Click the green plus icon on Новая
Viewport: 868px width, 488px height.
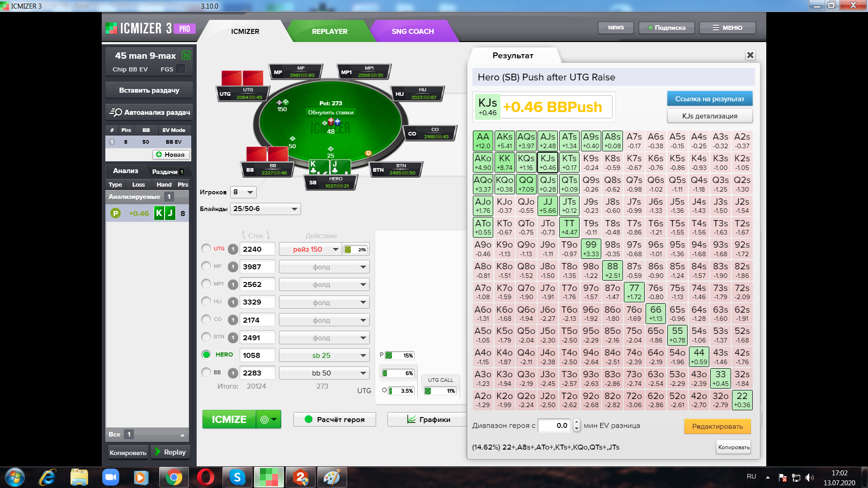point(159,155)
